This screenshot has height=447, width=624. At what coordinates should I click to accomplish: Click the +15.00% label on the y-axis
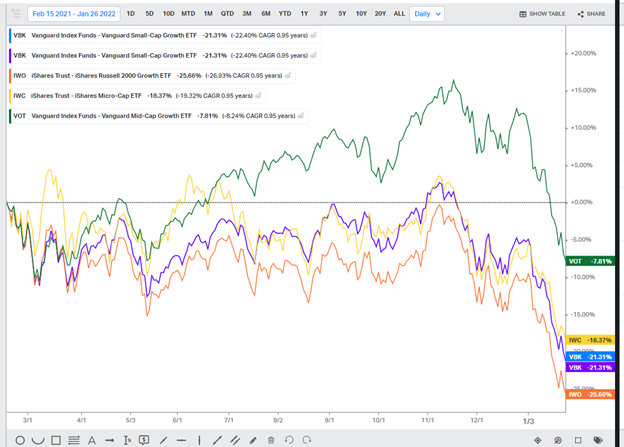583,90
